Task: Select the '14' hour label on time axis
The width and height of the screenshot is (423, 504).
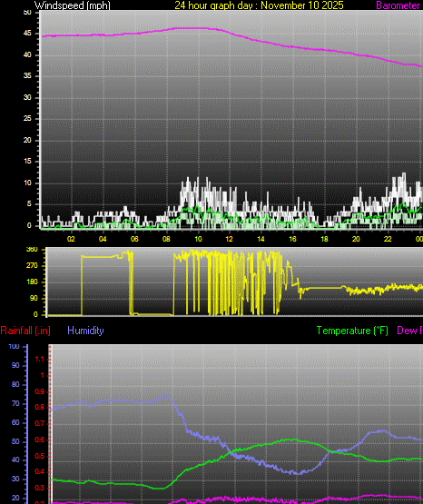Action: (x=261, y=239)
